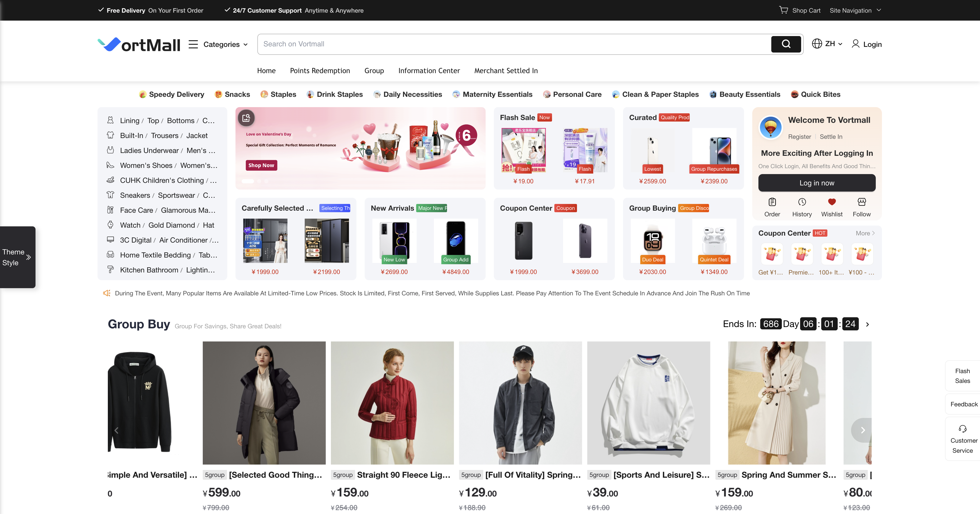Viewport: 980px width, 514px height.
Task: Click the History clock icon
Action: 802,202
